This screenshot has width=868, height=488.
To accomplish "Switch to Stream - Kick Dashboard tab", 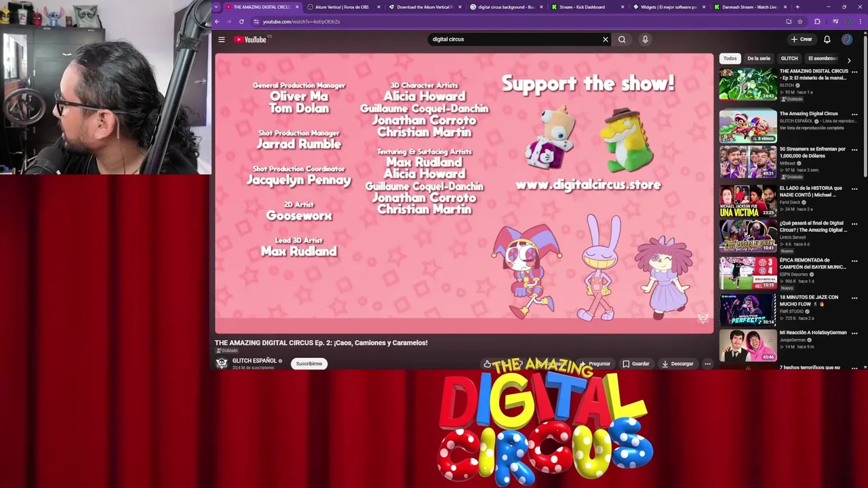I will [x=587, y=7].
